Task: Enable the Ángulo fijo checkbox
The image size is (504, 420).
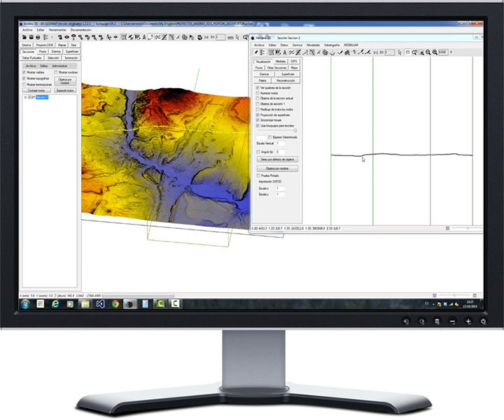Action: point(258,152)
